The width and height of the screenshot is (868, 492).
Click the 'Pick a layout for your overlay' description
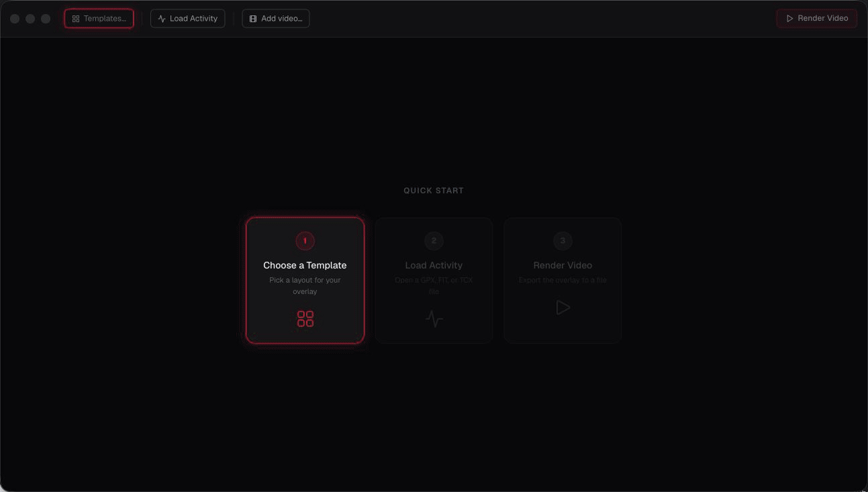coord(305,286)
